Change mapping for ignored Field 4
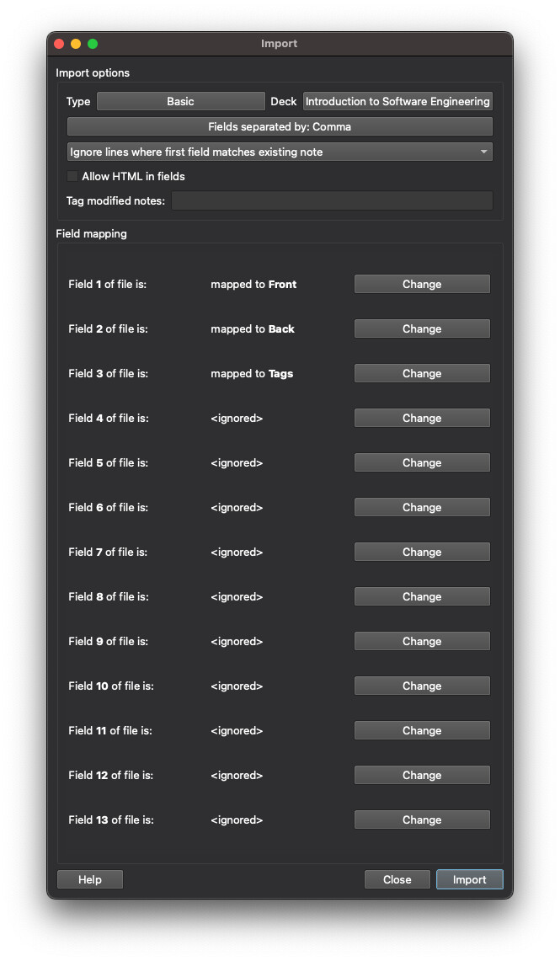The width and height of the screenshot is (560, 961). [422, 418]
